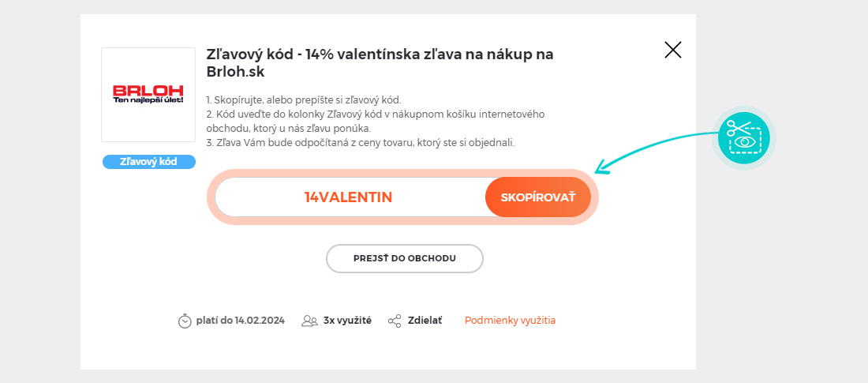Image resolution: width=868 pixels, height=383 pixels.
Task: Click the share nodes icon
Action: click(395, 321)
